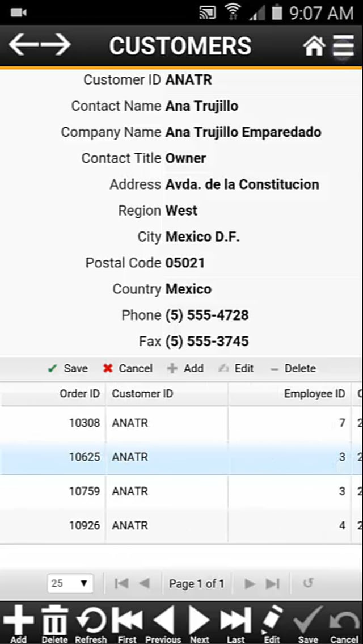Go forward with the right arrow

(56, 44)
